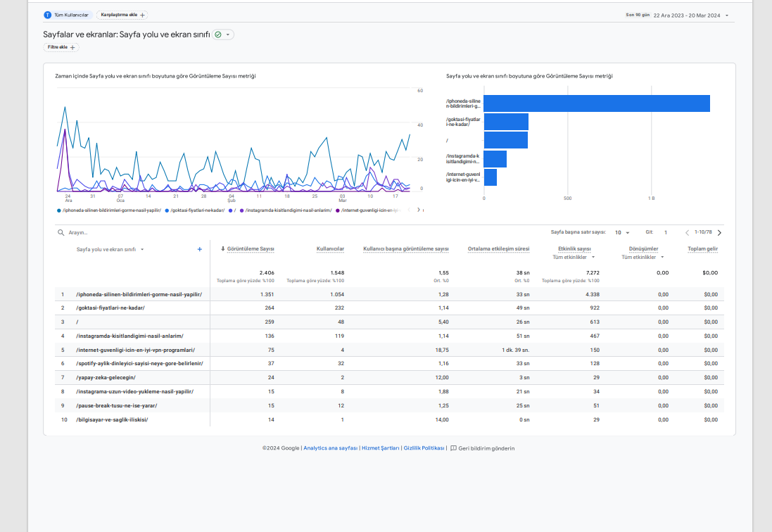Open the Analytics ana sayfası link
The image size is (772, 532).
[x=330, y=448]
